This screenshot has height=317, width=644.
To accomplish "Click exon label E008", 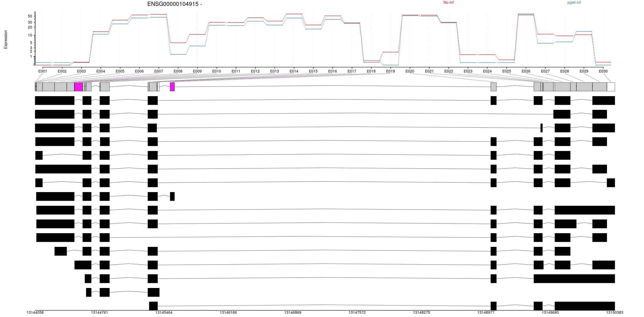I will (178, 71).
